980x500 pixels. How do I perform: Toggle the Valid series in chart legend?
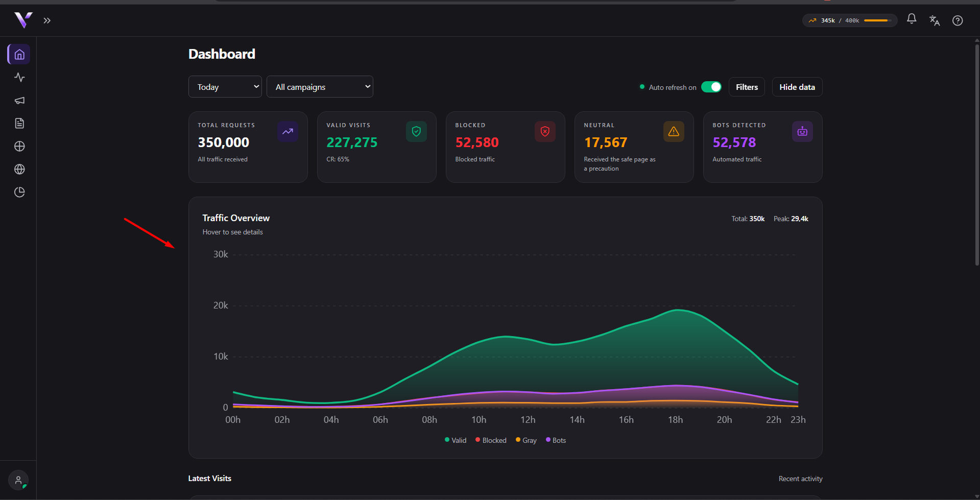[456, 440]
